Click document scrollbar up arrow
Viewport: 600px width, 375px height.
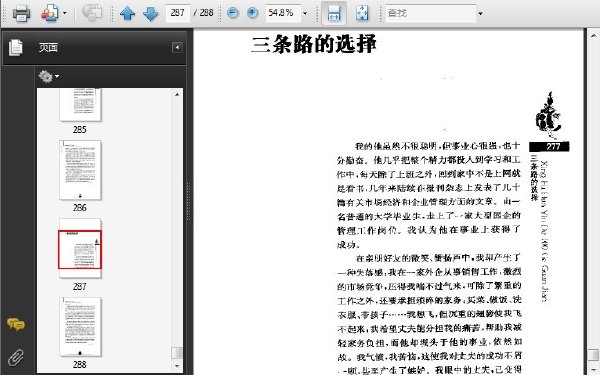(x=593, y=35)
